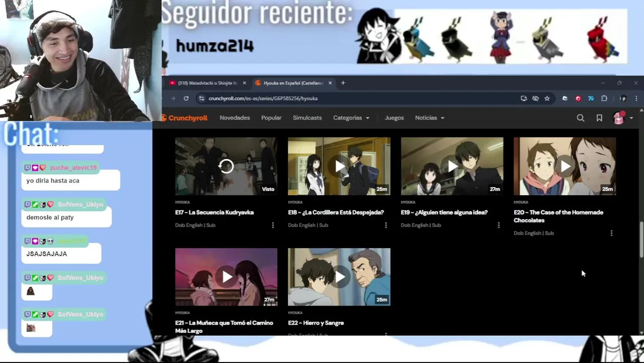Open E18 – ¿La Cordillera Está Despejada? title
This screenshot has width=644, height=363.
(336, 212)
